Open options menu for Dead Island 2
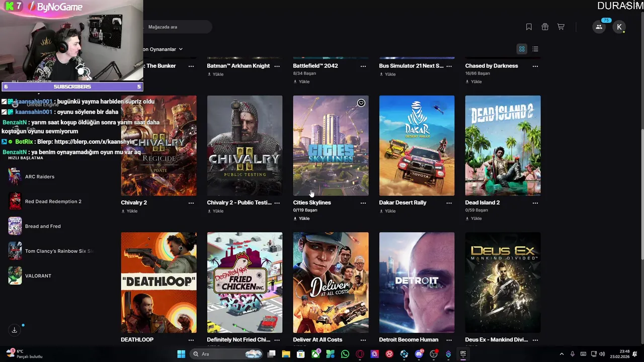The width and height of the screenshot is (644, 362). click(x=535, y=203)
